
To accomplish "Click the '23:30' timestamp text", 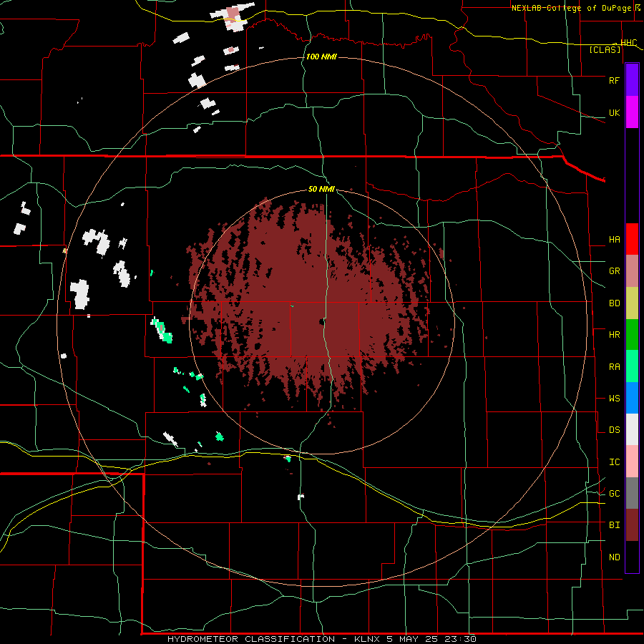I will click(460, 639).
